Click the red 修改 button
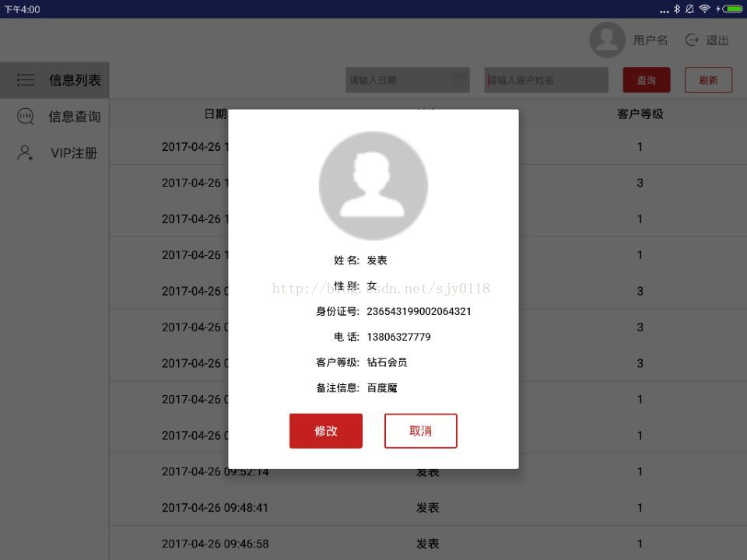This screenshot has height=560, width=747. [326, 431]
